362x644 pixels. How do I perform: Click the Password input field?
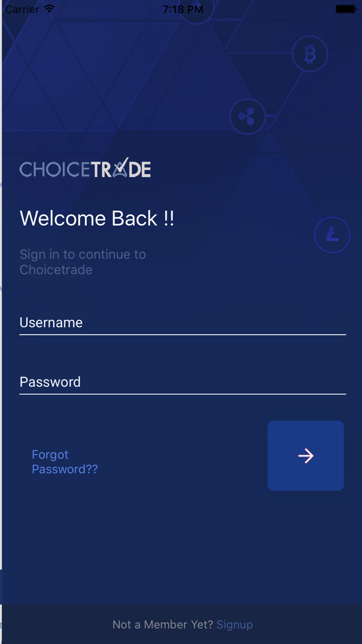pos(183,382)
